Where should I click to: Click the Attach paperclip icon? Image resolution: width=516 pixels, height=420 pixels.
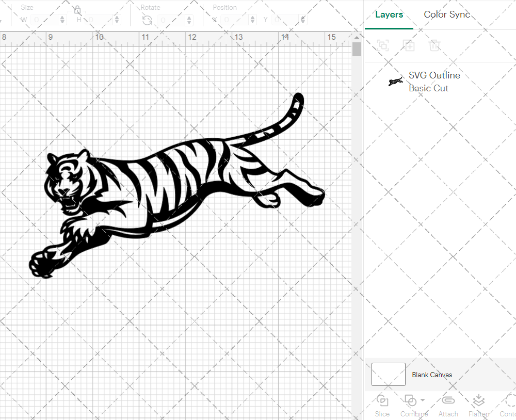point(448,400)
